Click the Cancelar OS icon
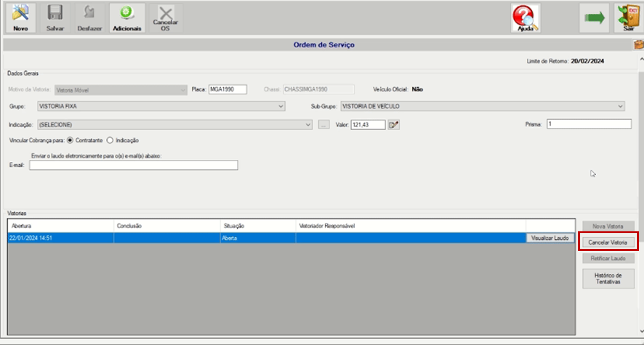Screen dimensions: 644x345 165,18
